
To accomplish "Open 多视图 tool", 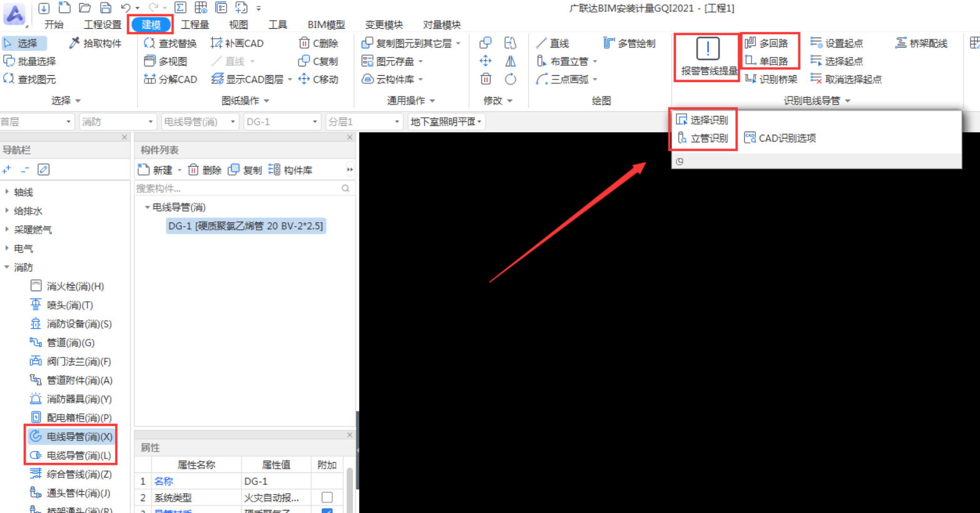I will [x=166, y=61].
